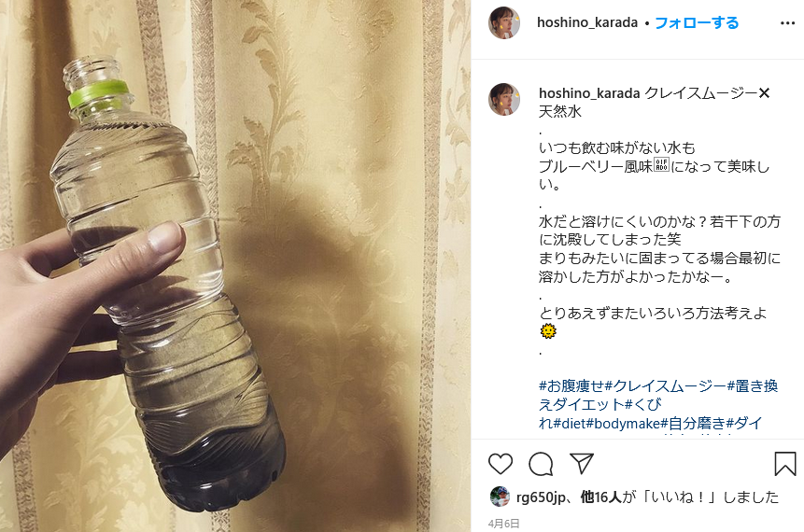The width and height of the screenshot is (804, 532).
Task: Click header profile avatar of hoshino_karada
Action: pyautogui.click(x=504, y=23)
